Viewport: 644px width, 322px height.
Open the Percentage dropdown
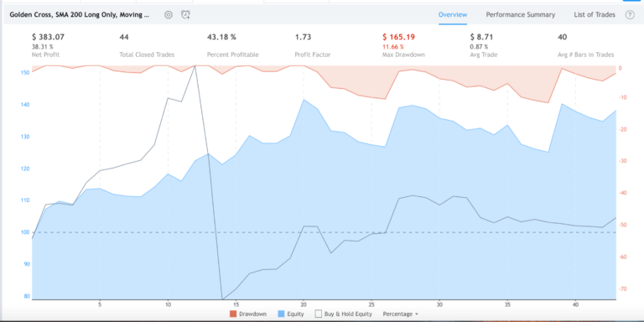[x=400, y=314]
